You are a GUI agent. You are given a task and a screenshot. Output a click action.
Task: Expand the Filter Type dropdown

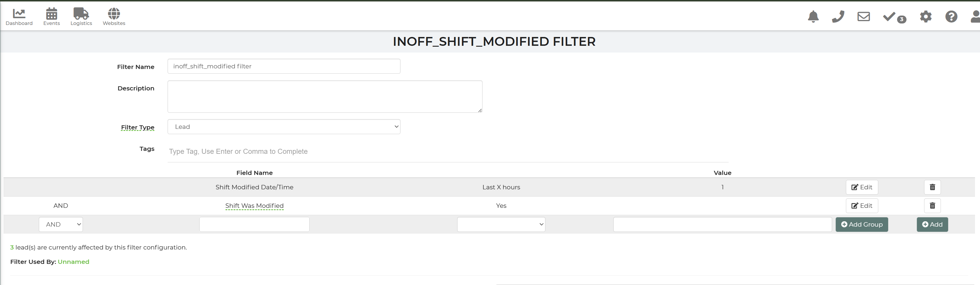[x=284, y=127]
